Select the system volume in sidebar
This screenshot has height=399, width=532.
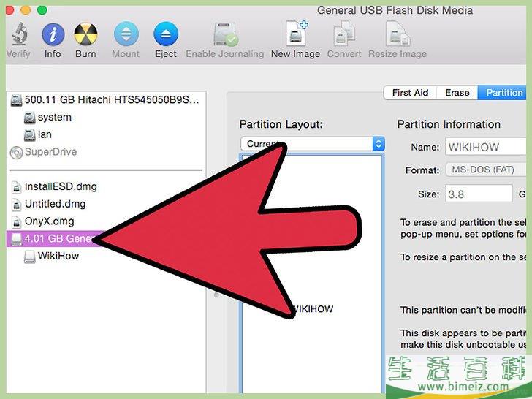click(x=54, y=117)
